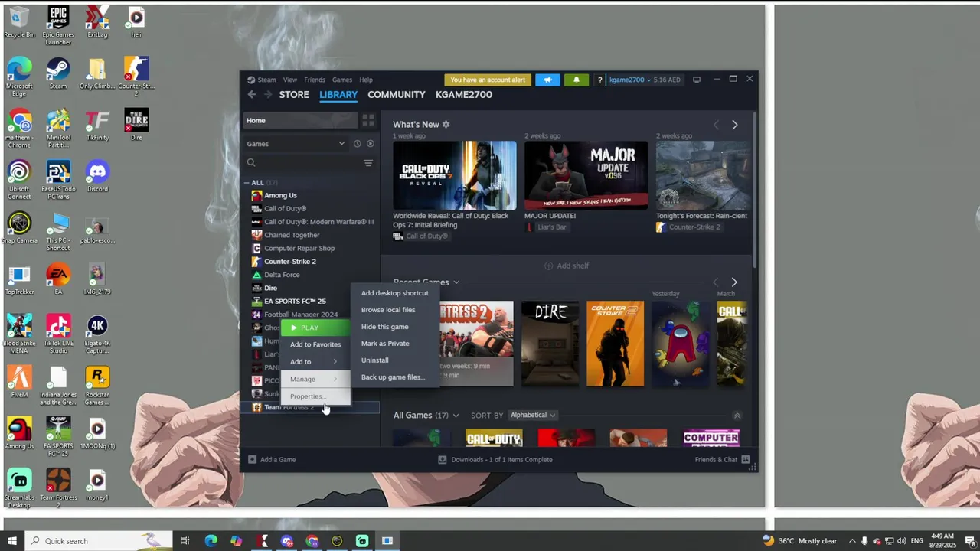Open the Help menu
This screenshot has width=980, height=551.
click(366, 80)
